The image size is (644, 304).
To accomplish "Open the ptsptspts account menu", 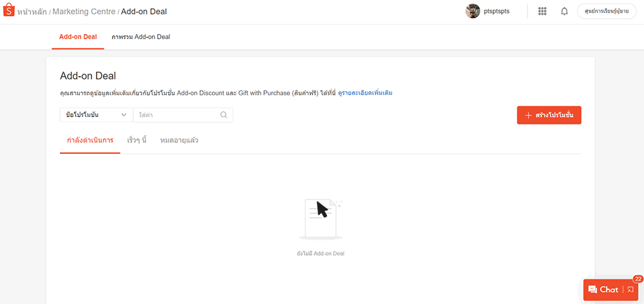I will [x=497, y=12].
